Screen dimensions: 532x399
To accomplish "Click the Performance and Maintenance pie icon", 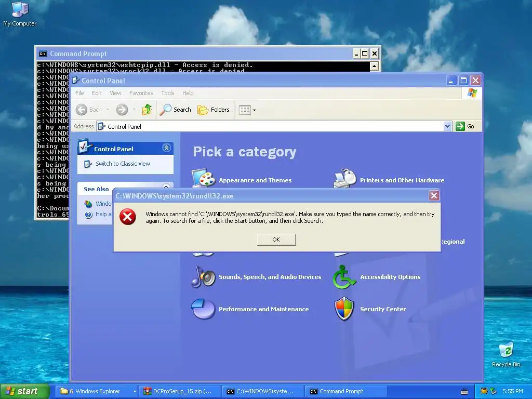I will (x=203, y=309).
